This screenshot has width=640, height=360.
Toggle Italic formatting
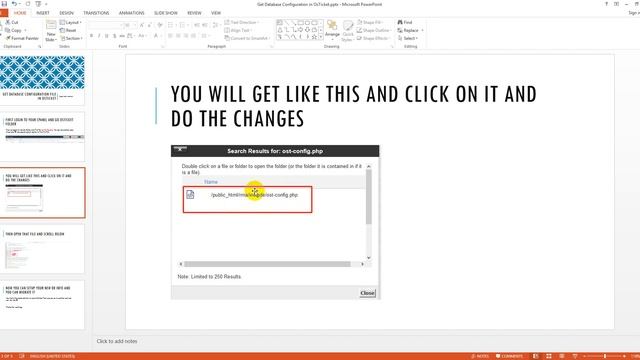(x=99, y=36)
